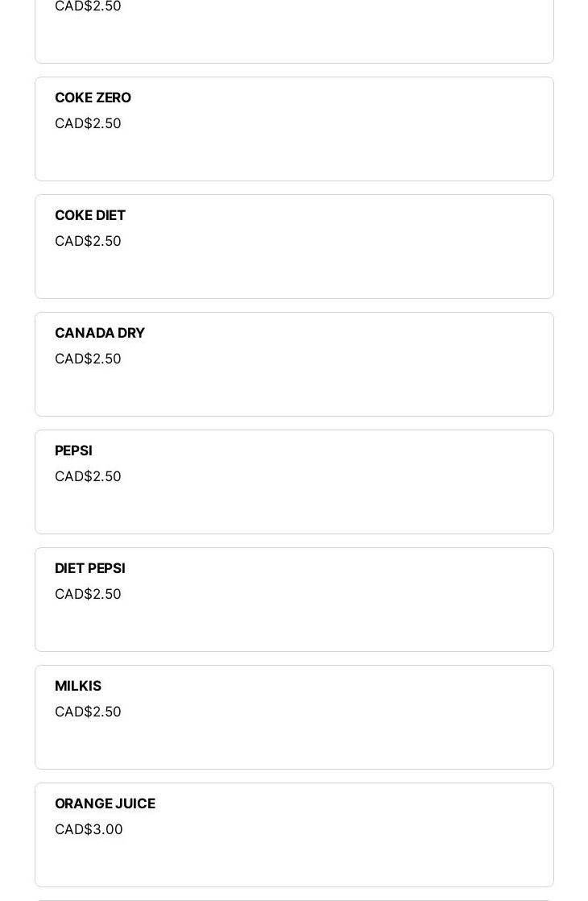Choose the PEPSI item title

pos(73,450)
